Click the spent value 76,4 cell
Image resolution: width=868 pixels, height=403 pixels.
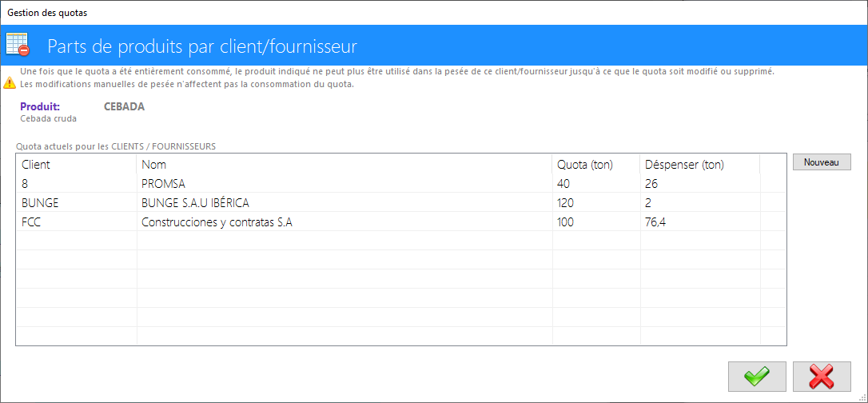tap(700, 222)
